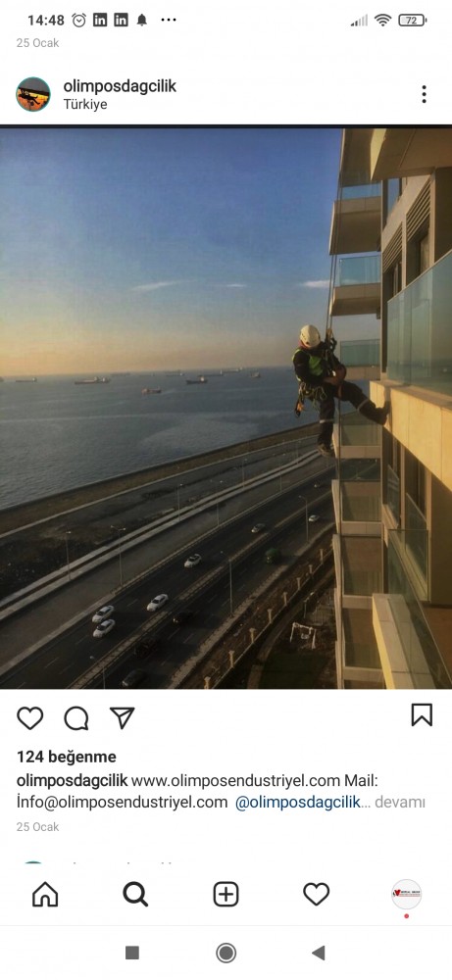View 124 beğenme likes list
The height and width of the screenshot is (980, 452).
pyautogui.click(x=67, y=757)
